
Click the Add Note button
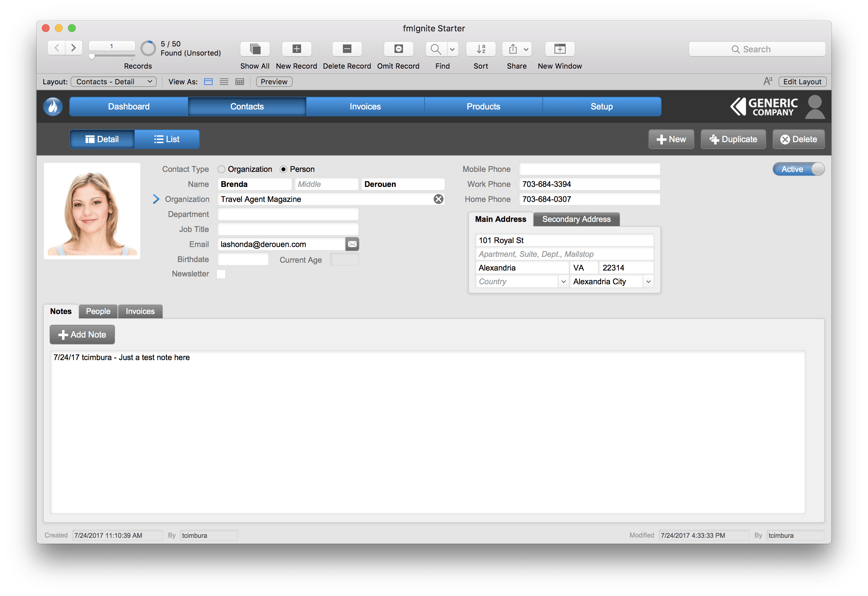[x=82, y=333]
